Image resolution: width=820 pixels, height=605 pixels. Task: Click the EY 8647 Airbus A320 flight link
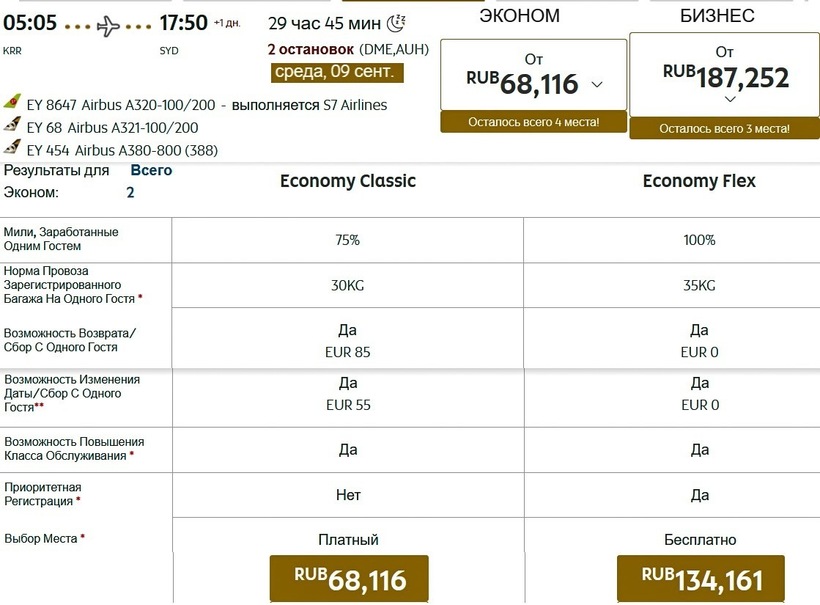120,104
